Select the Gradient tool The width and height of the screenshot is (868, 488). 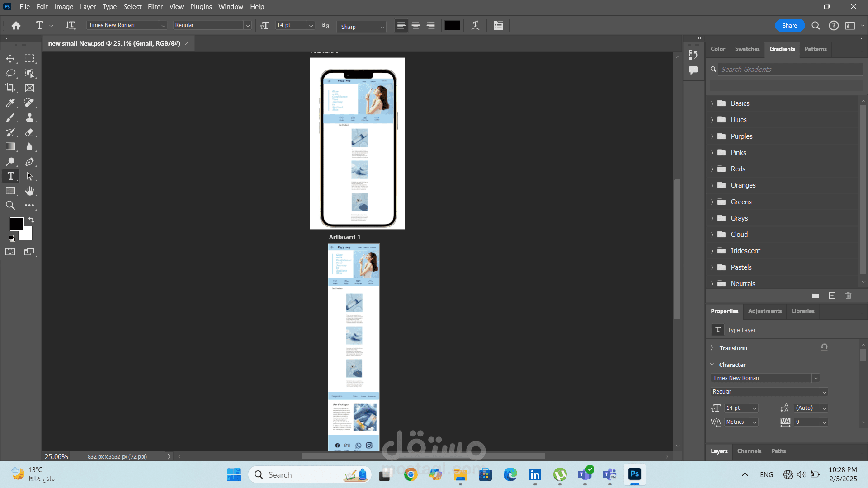click(x=10, y=147)
